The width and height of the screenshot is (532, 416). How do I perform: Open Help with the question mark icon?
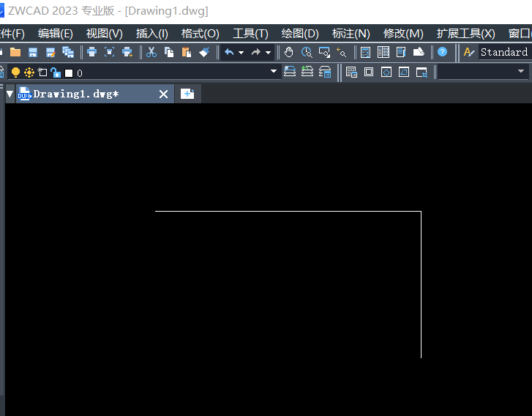[x=443, y=52]
